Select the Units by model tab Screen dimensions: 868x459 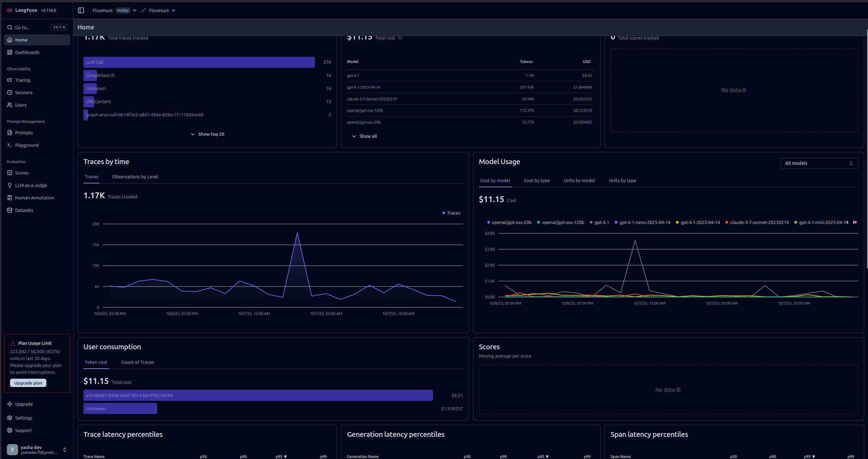579,180
